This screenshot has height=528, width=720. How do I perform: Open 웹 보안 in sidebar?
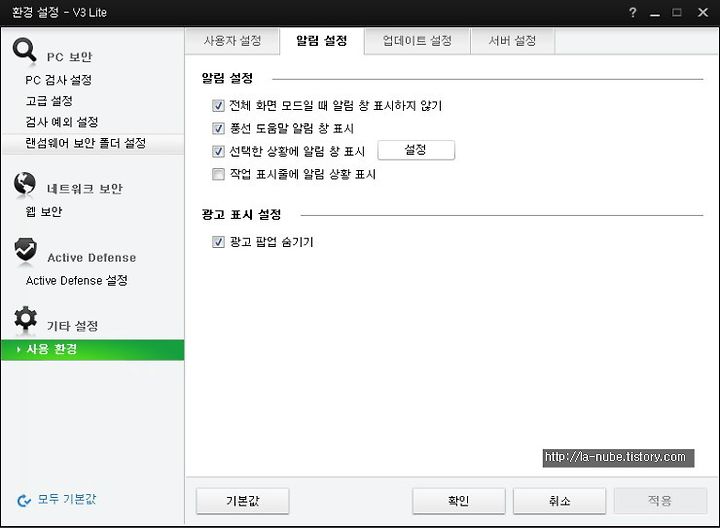point(44,212)
